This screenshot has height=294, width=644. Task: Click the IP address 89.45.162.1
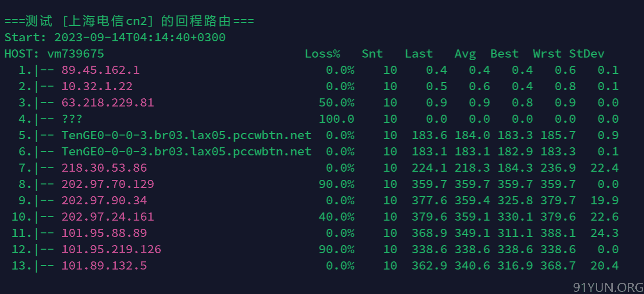click(x=101, y=70)
